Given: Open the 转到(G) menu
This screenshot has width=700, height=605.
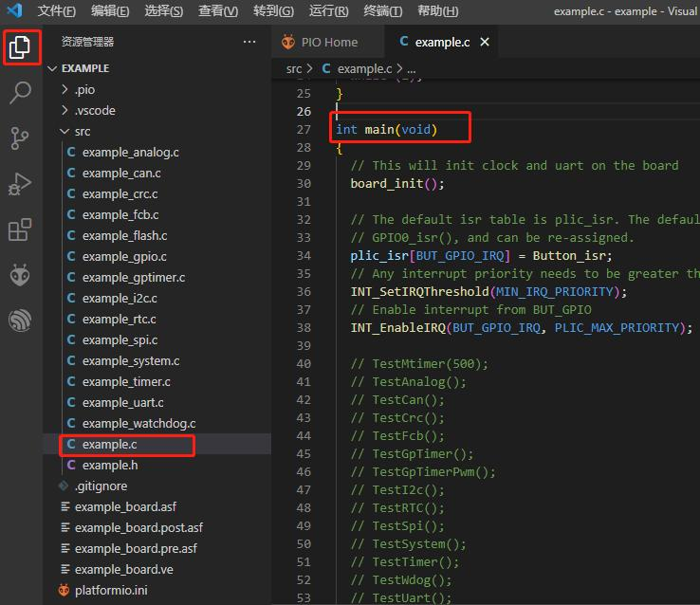Looking at the screenshot, I should point(273,10).
